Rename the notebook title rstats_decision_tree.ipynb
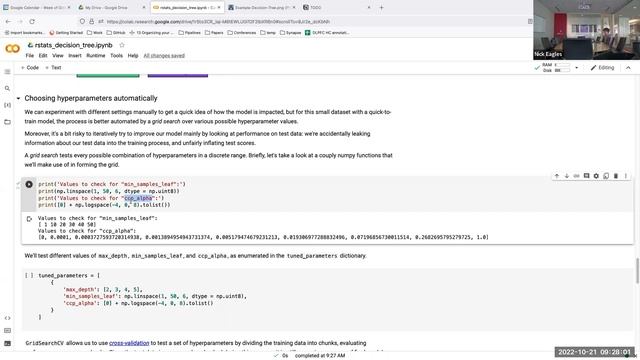640x360 pixels. 73,45
